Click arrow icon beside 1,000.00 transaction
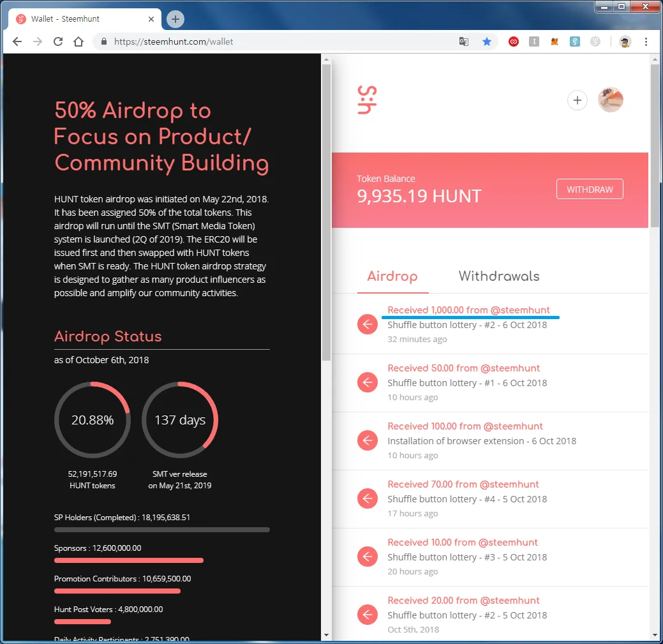663x644 pixels. [x=368, y=324]
